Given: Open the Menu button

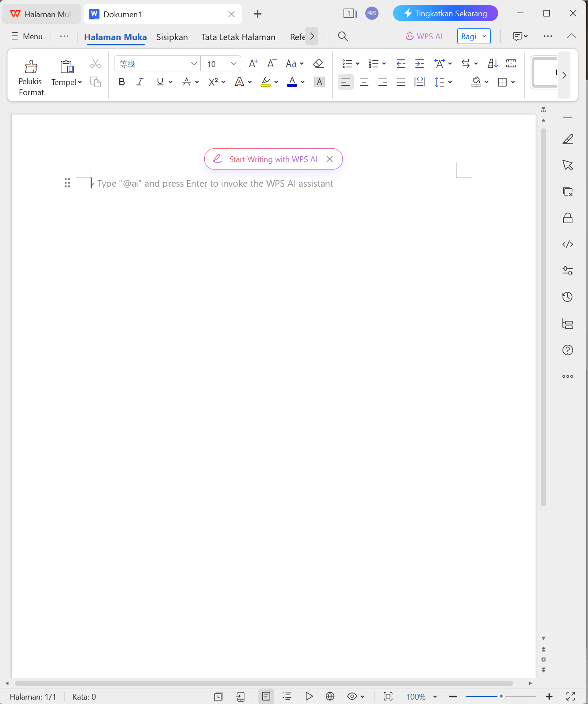Looking at the screenshot, I should 27,37.
